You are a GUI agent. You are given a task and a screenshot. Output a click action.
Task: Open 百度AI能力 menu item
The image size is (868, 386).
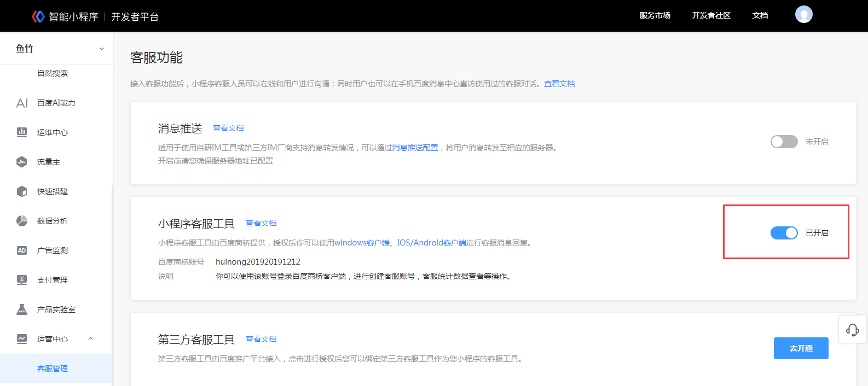tap(56, 103)
